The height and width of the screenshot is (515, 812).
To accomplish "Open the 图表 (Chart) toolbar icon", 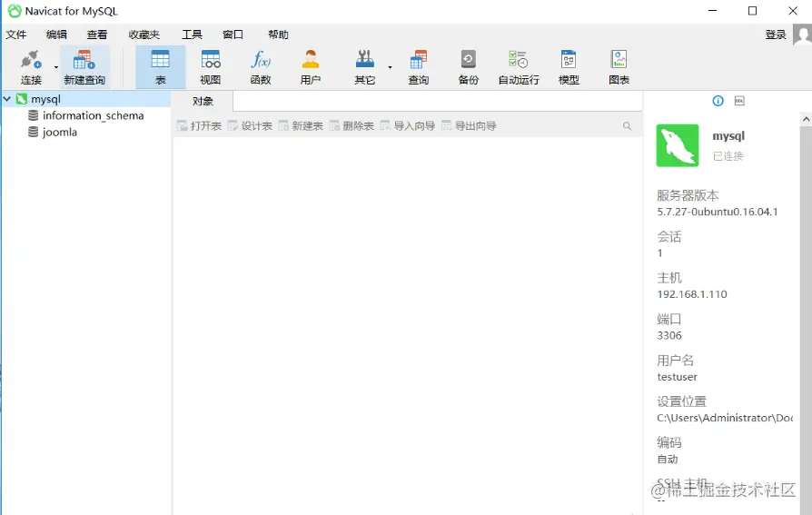I will tap(619, 67).
